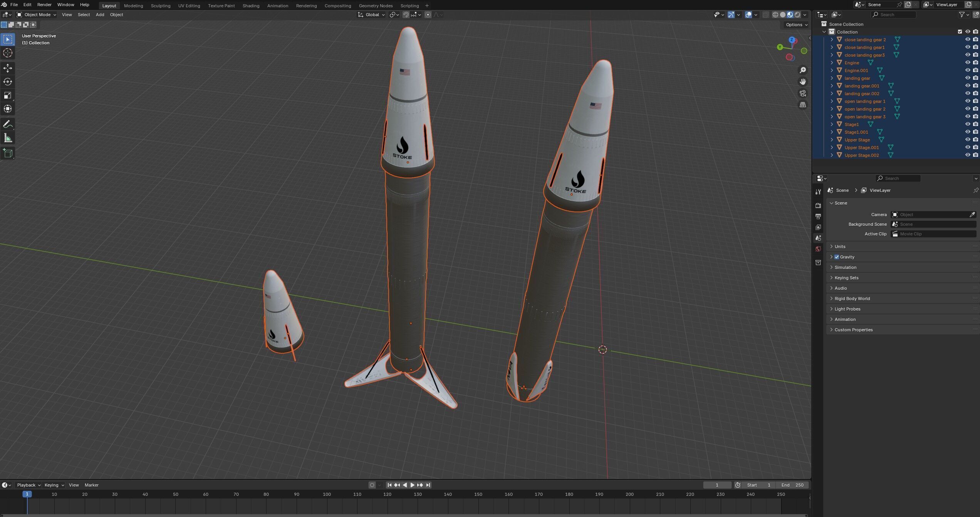
Task: Play the animation forward
Action: coord(412,485)
